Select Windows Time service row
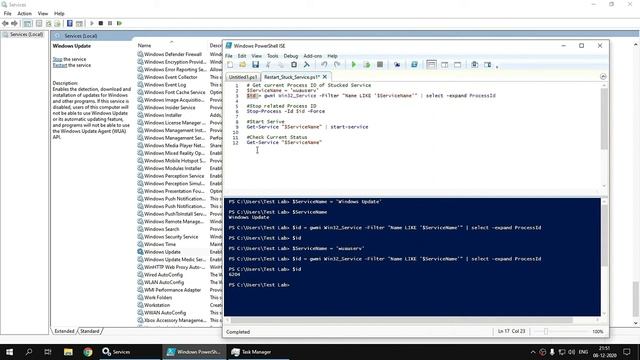Viewport: 640px width, 360px height. pyautogui.click(x=160, y=244)
